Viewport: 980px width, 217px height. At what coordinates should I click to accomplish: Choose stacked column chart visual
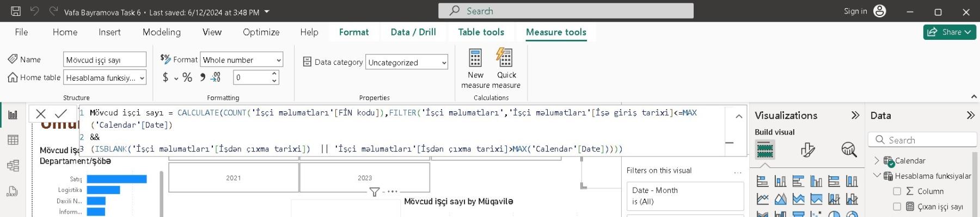point(780,182)
